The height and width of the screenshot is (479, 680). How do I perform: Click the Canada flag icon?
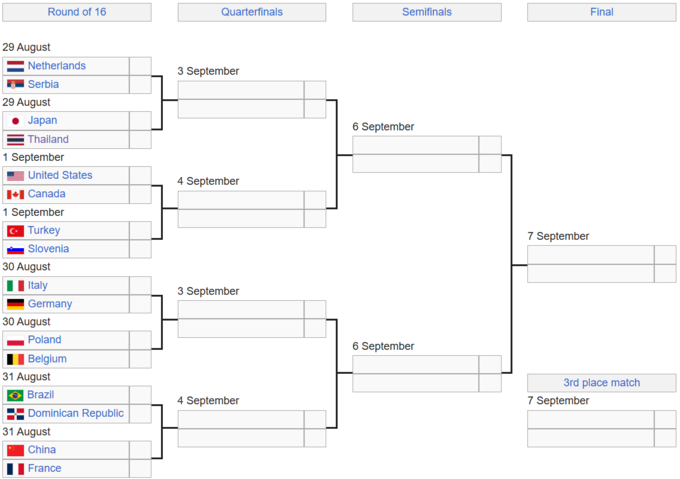15,194
